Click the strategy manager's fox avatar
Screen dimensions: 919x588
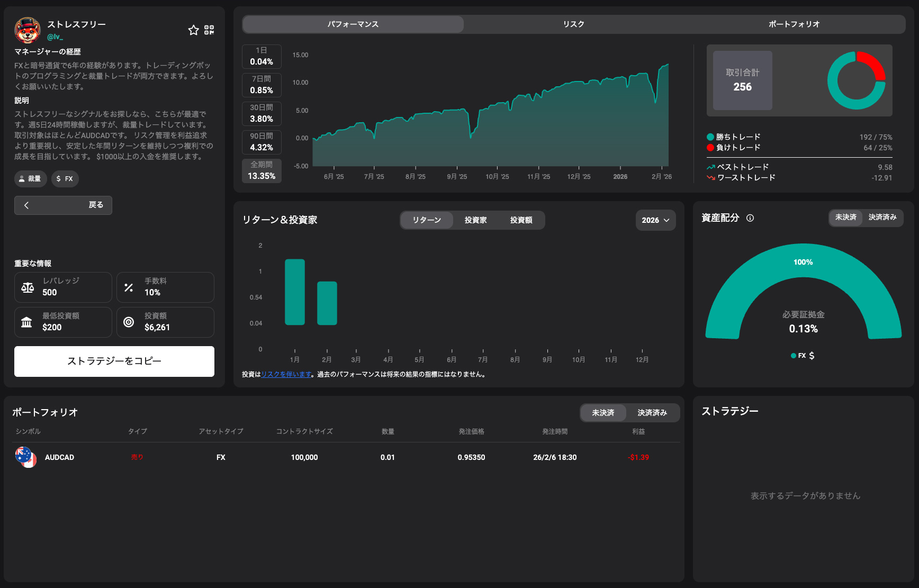click(x=28, y=30)
